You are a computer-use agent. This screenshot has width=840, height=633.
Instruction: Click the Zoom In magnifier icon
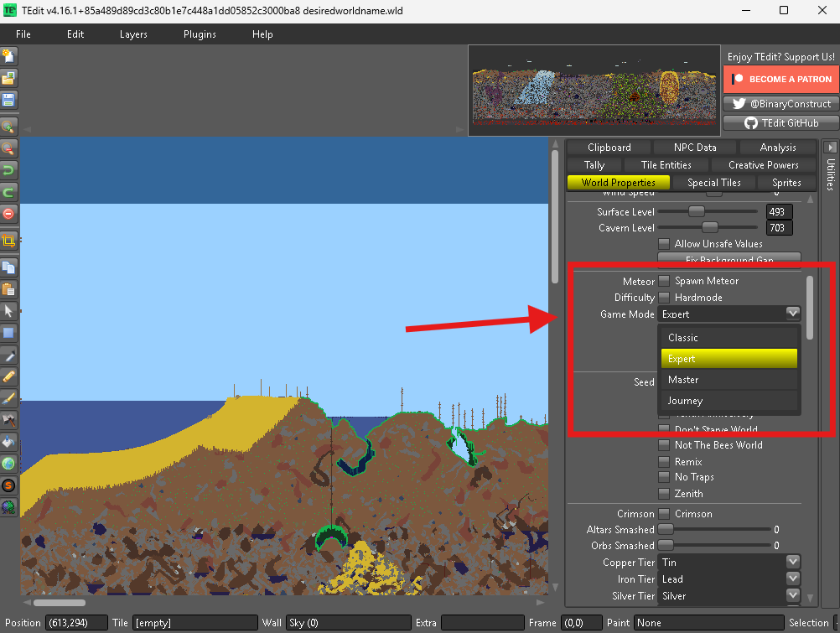tap(8, 127)
